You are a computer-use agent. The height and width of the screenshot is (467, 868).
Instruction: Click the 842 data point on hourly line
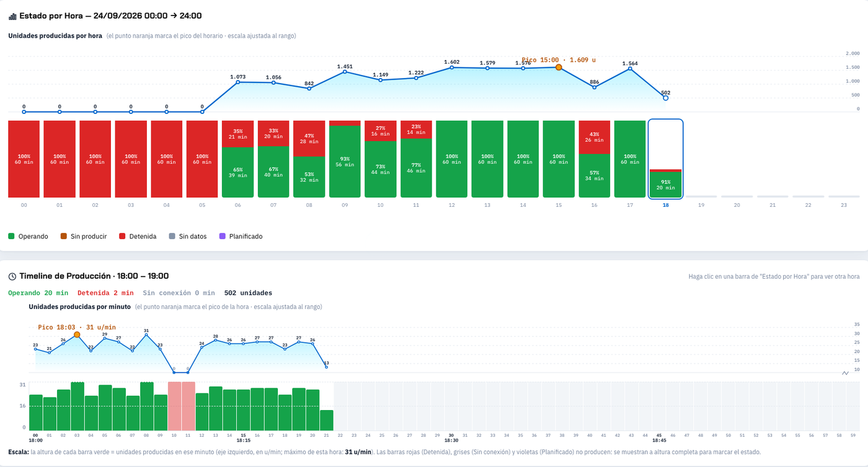point(309,89)
